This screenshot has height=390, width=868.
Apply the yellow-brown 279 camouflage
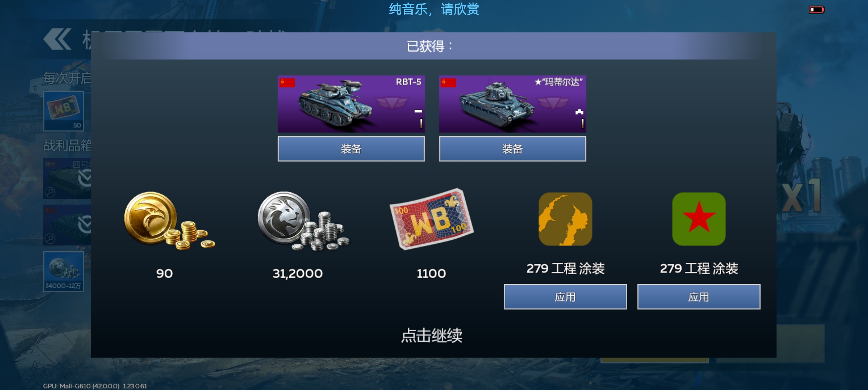click(565, 297)
